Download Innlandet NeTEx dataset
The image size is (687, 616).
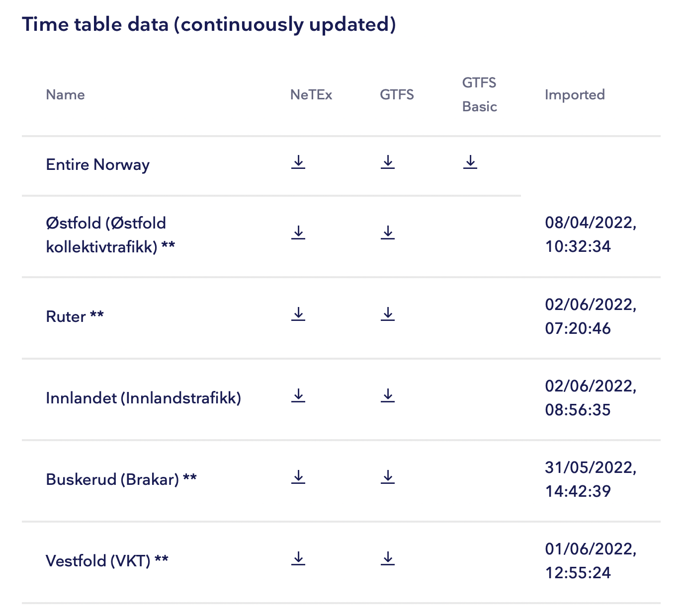pos(298,395)
